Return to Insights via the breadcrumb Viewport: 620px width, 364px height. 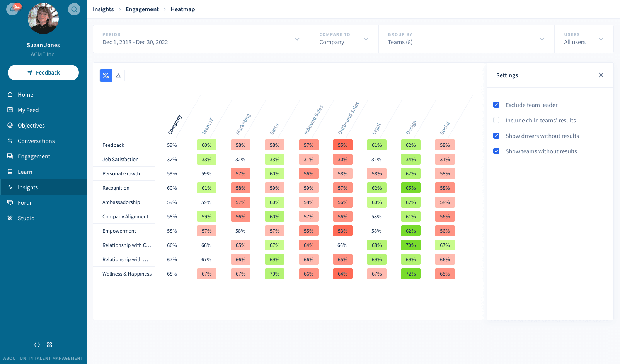(x=103, y=9)
